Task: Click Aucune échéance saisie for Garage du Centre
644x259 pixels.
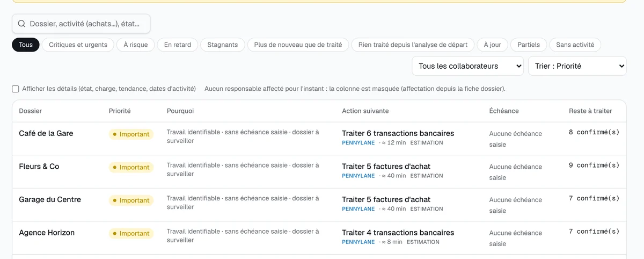Action: pos(516,205)
